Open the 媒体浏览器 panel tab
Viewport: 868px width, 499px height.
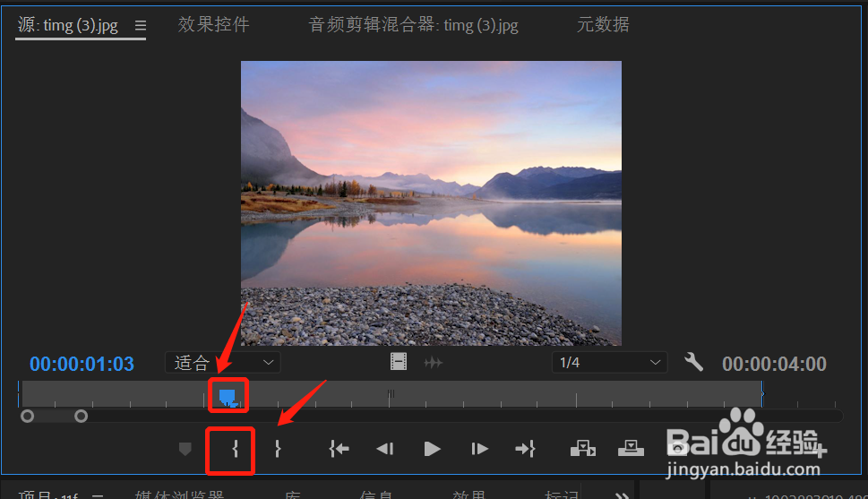click(179, 494)
